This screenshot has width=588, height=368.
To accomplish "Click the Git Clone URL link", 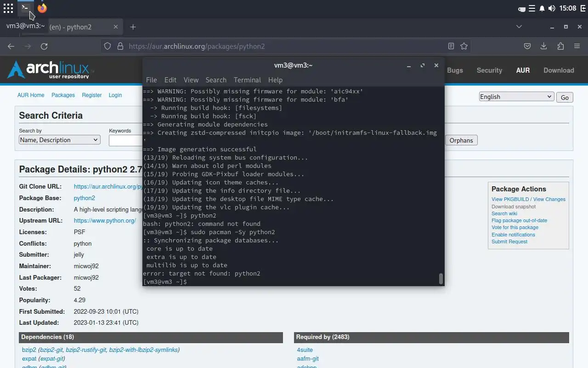I will (x=108, y=187).
